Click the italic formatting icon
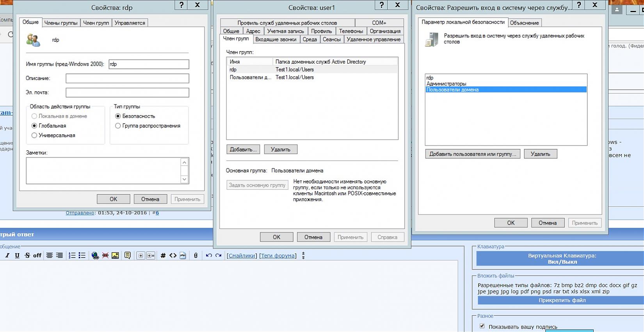The width and height of the screenshot is (644, 332). (x=7, y=256)
